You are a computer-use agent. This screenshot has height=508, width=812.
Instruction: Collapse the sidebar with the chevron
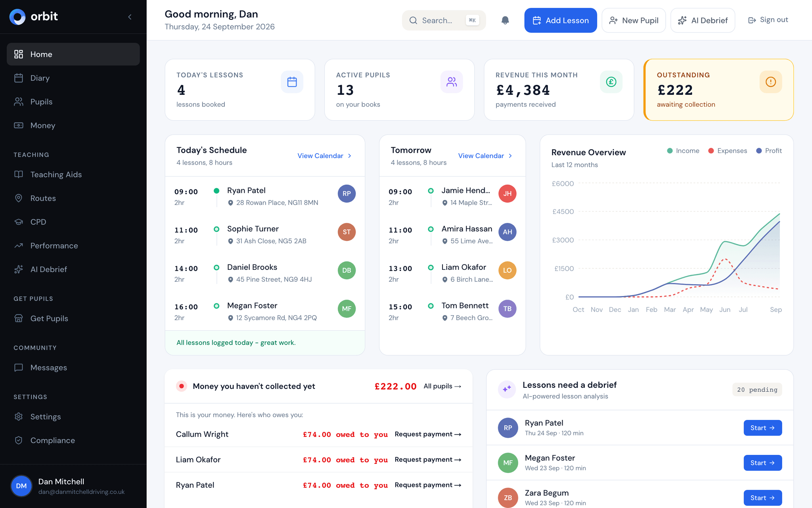(130, 17)
